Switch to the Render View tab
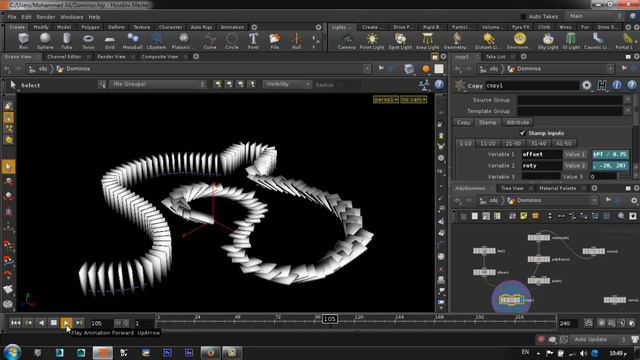Screen dimensions: 640x360 click(x=111, y=57)
